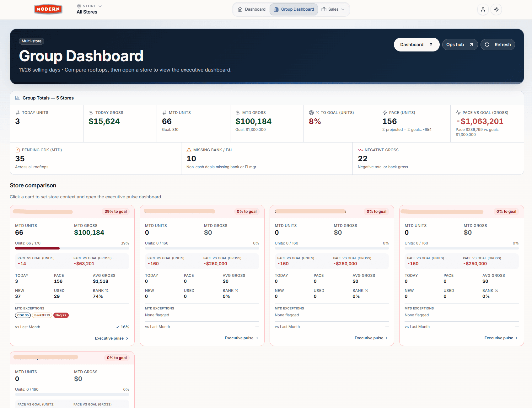Toggle the light/dark theme sun icon
The image size is (532, 408).
(496, 9)
